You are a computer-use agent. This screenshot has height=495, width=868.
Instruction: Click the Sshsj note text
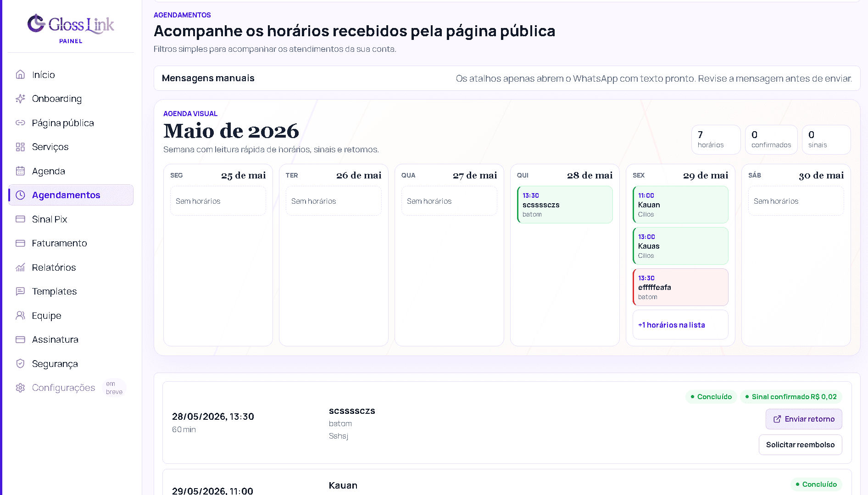point(339,436)
